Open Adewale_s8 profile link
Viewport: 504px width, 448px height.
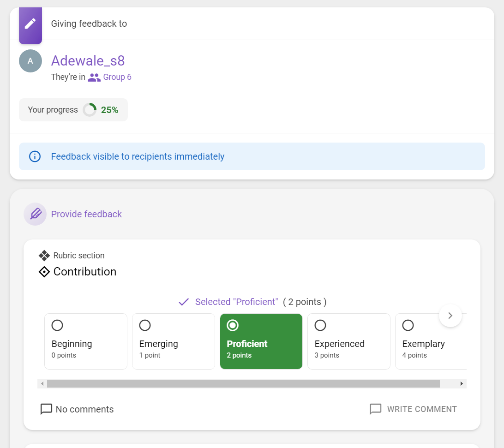[x=88, y=61]
